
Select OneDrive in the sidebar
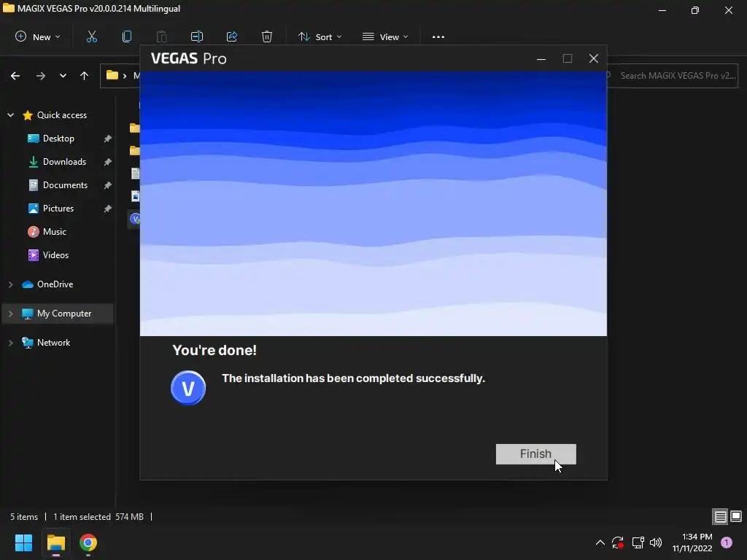coord(55,284)
